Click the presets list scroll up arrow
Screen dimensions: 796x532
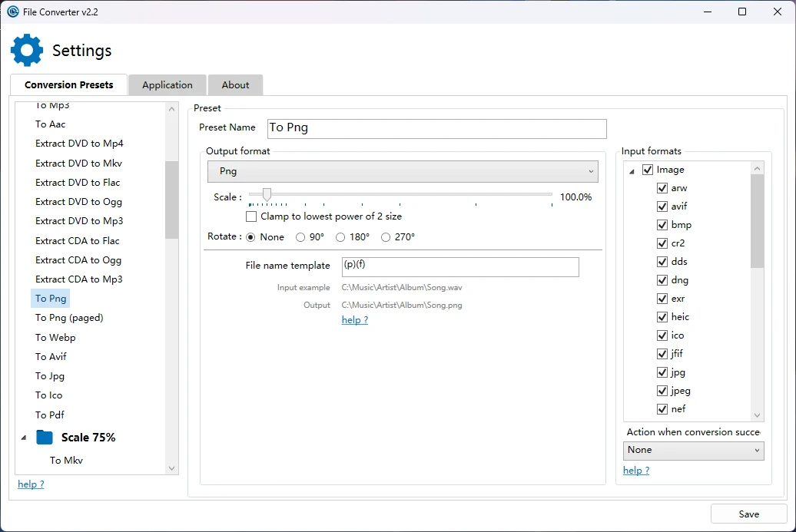coord(171,109)
